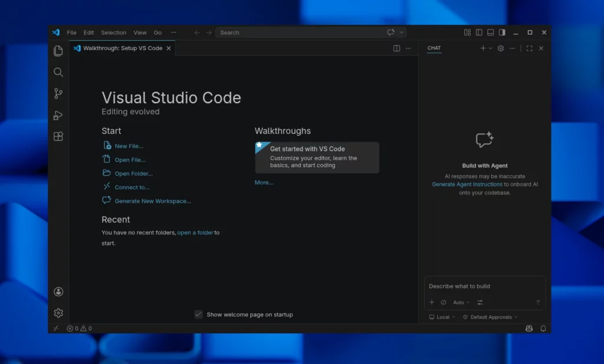Select the Search icon in activity bar
Viewport: 604px width, 364px height.
58,72
